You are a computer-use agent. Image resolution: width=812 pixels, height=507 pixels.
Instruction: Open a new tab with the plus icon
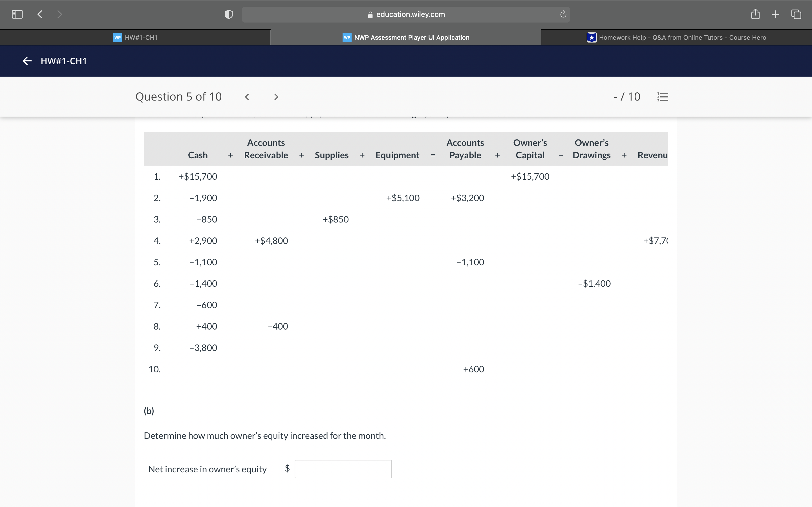coord(775,14)
